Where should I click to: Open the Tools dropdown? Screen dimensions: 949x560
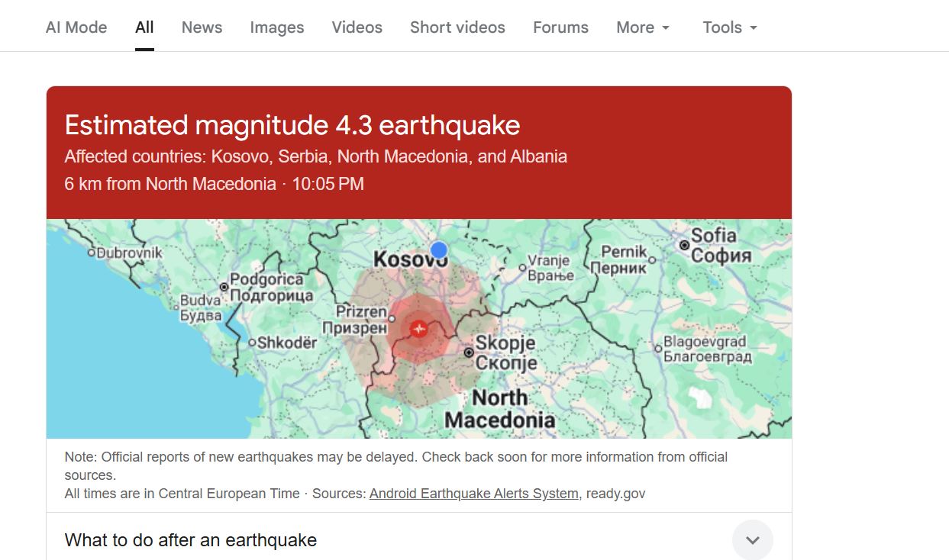730,27
